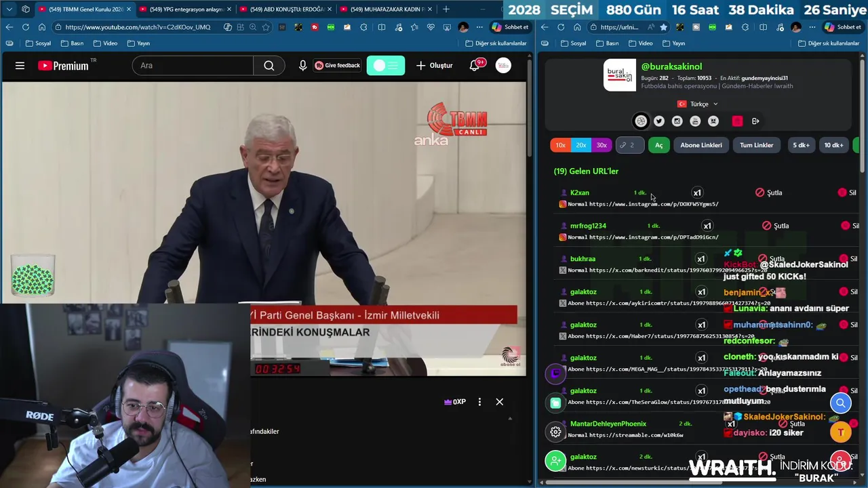The image size is (868, 488).
Task: Click the YouTube Premium logo
Action: (63, 66)
